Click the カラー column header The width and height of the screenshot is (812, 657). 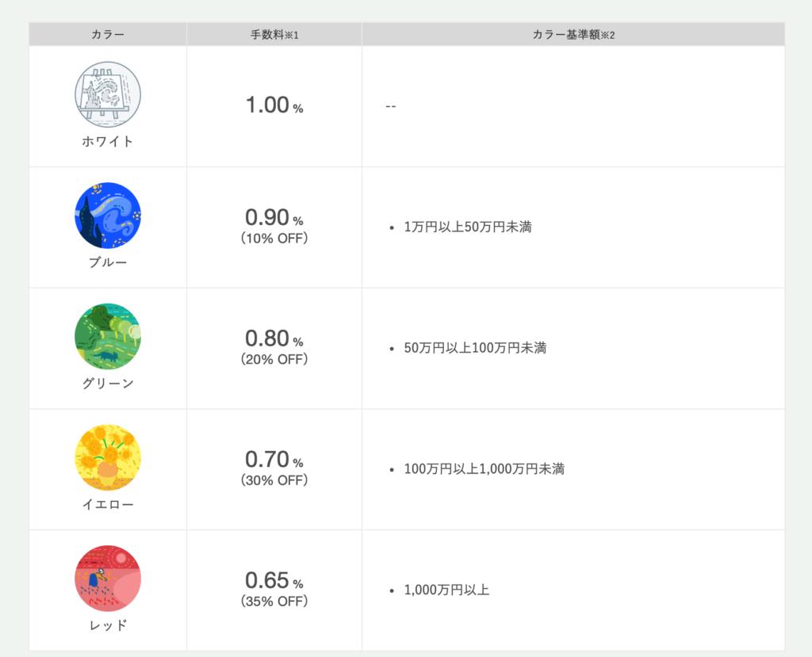click(x=108, y=35)
